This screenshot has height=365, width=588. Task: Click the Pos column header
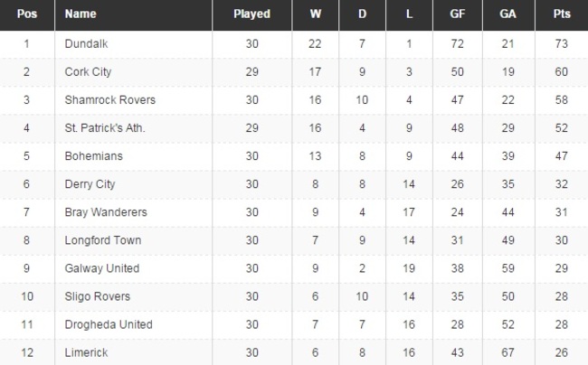click(27, 14)
